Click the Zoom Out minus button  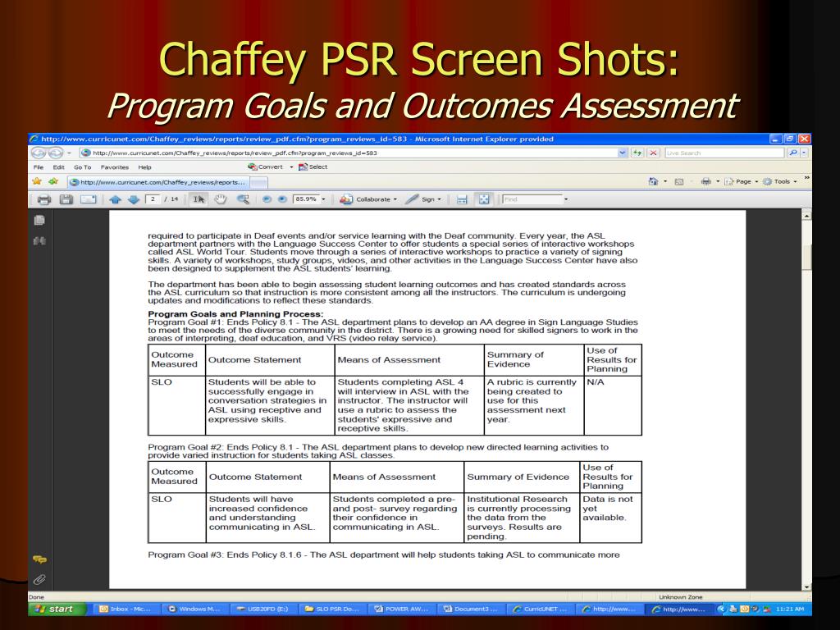(x=267, y=199)
